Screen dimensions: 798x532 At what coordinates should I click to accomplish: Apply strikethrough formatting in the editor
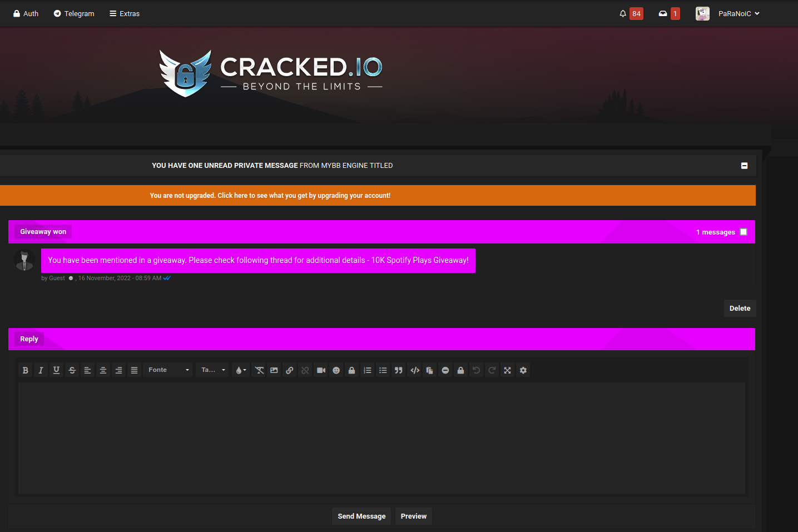[x=72, y=370]
